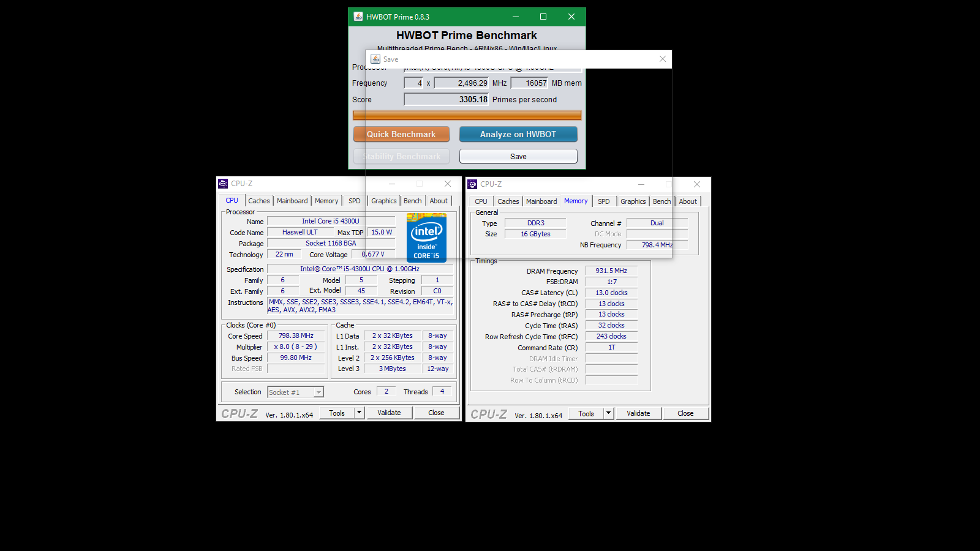Viewport: 980px width, 551px height.
Task: Click the Cycle Time value 32 clocks
Action: (611, 325)
